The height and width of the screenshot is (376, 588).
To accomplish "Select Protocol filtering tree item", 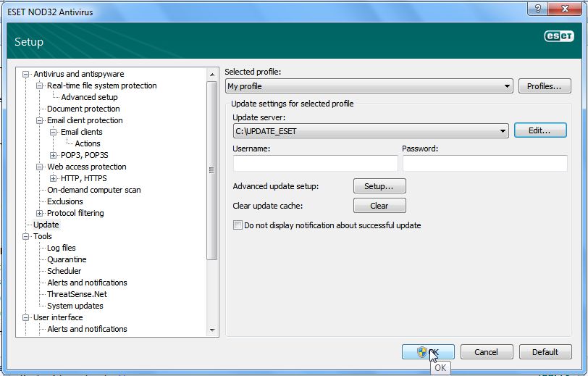I will coord(75,214).
